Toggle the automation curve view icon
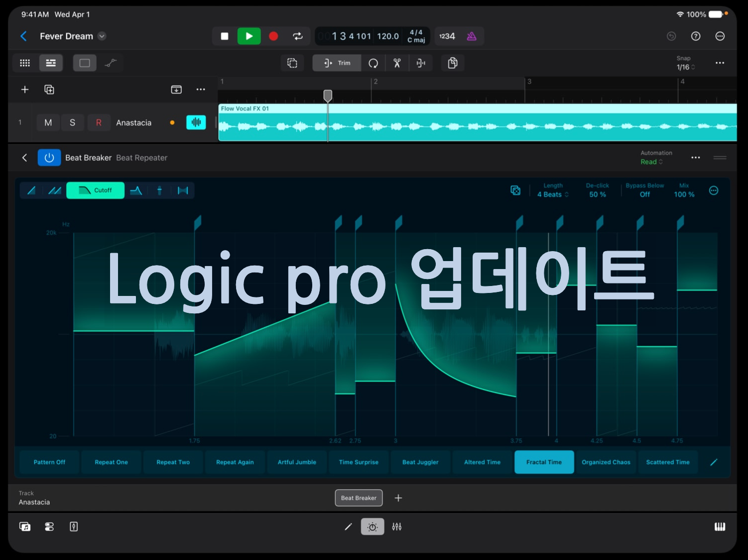Viewport: 748px width, 560px height. [x=111, y=63]
